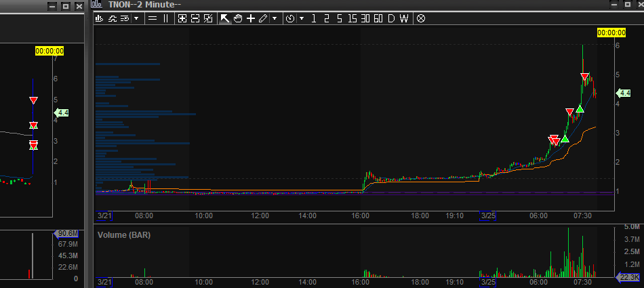644x288 pixels.
Task: Switch chart to 60 minute interval
Action: 378,18
